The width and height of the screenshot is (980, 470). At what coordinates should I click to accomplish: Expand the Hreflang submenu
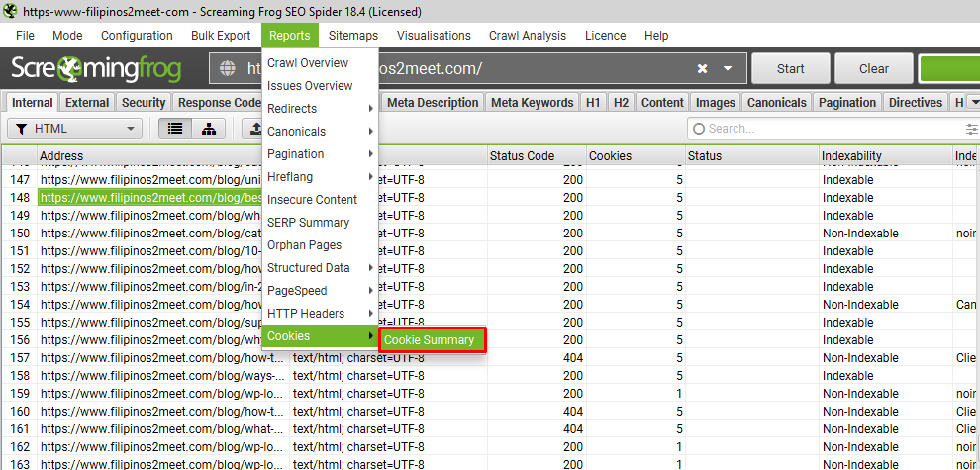pyautogui.click(x=320, y=177)
